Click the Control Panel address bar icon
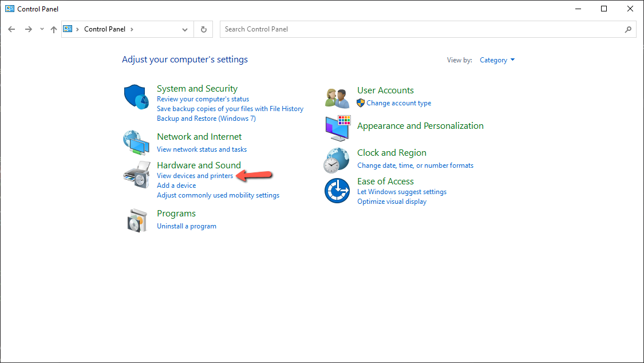The height and width of the screenshot is (363, 644). point(68,29)
